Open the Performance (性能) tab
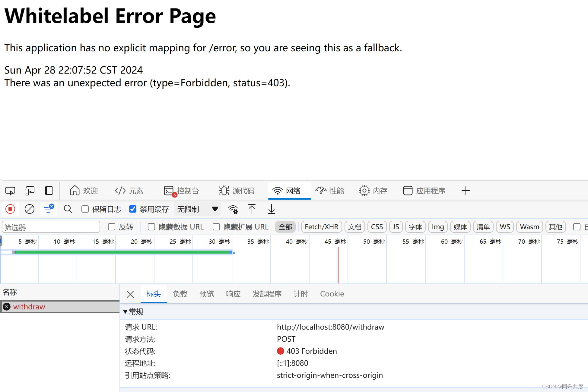 tap(330, 191)
